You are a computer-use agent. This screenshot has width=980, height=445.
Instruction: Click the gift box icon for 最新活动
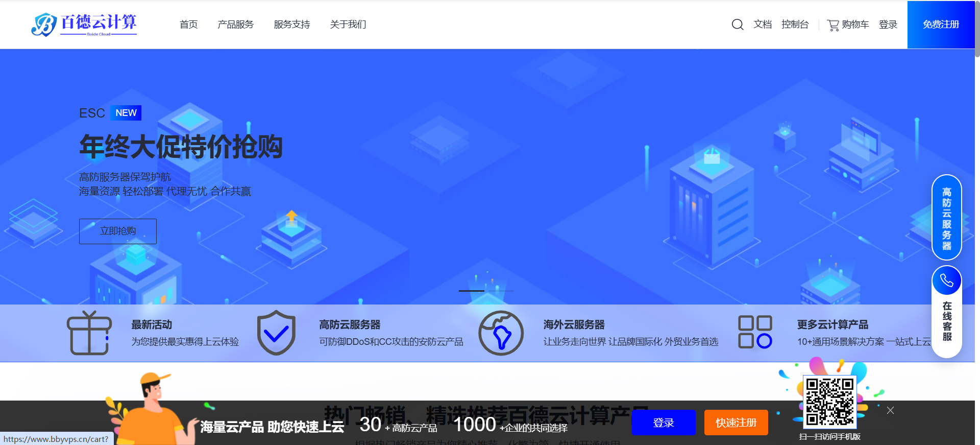click(x=89, y=333)
